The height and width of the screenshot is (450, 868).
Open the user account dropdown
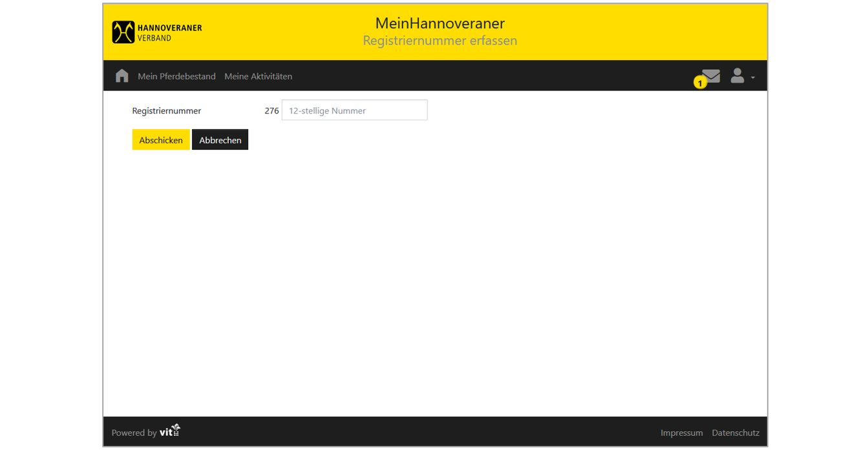tap(742, 76)
